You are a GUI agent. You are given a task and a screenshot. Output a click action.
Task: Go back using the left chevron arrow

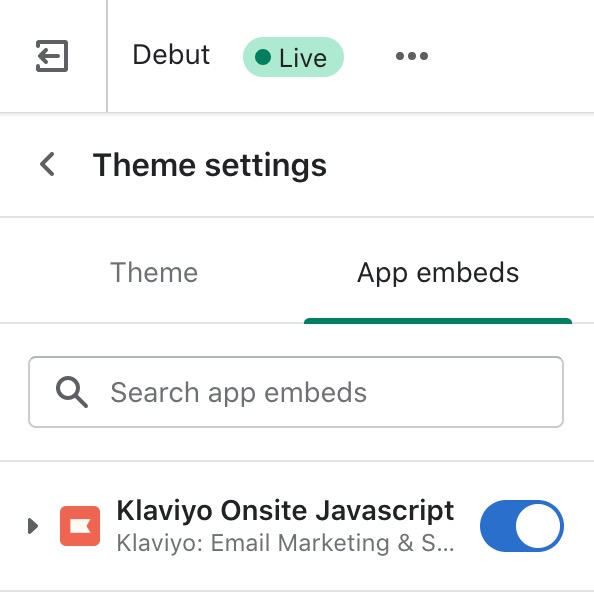(47, 164)
